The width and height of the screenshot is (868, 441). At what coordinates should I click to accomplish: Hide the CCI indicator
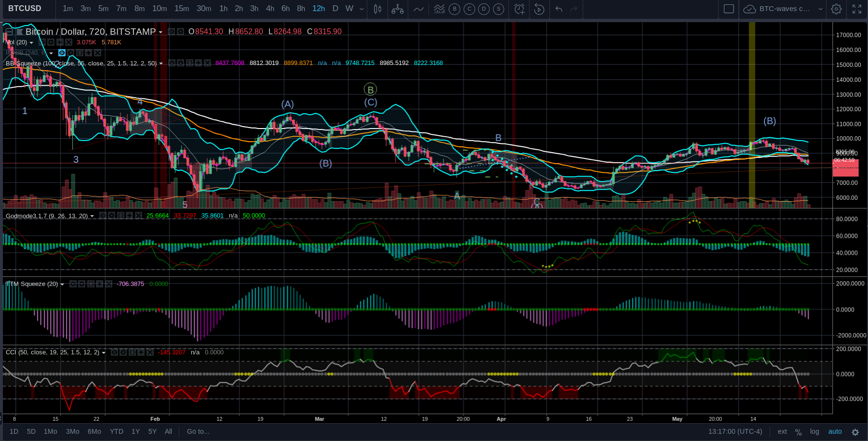pyautogui.click(x=114, y=352)
